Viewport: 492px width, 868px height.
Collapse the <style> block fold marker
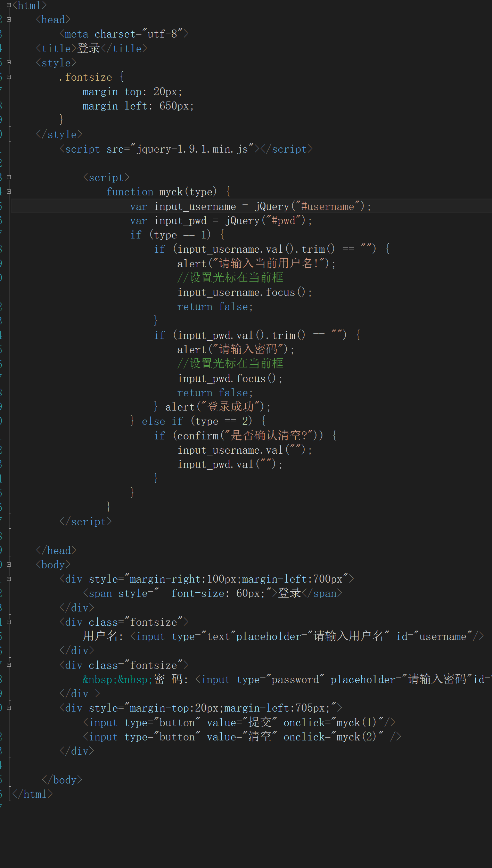tap(9, 63)
